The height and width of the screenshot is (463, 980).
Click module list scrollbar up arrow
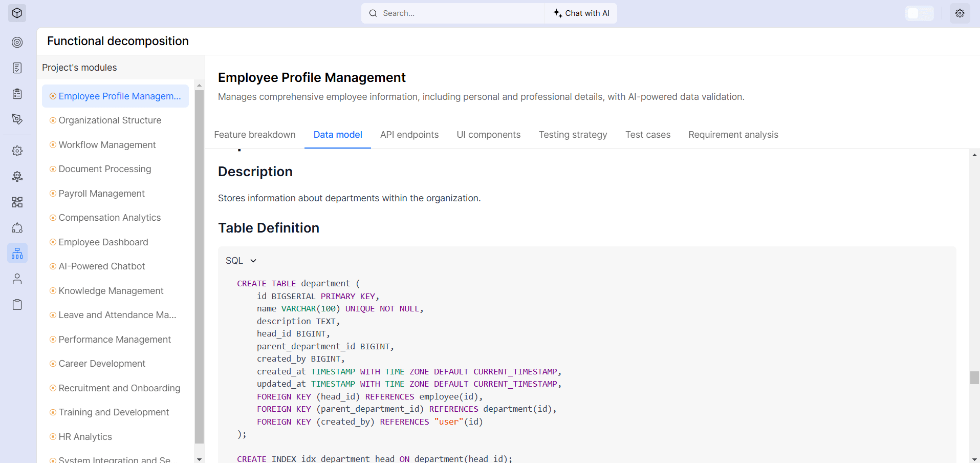tap(200, 85)
